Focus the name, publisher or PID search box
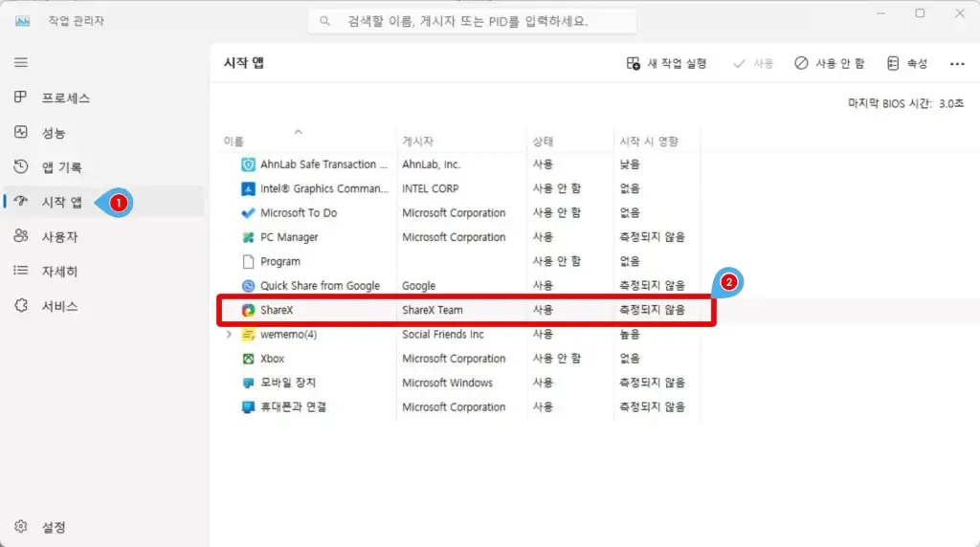 [472, 21]
